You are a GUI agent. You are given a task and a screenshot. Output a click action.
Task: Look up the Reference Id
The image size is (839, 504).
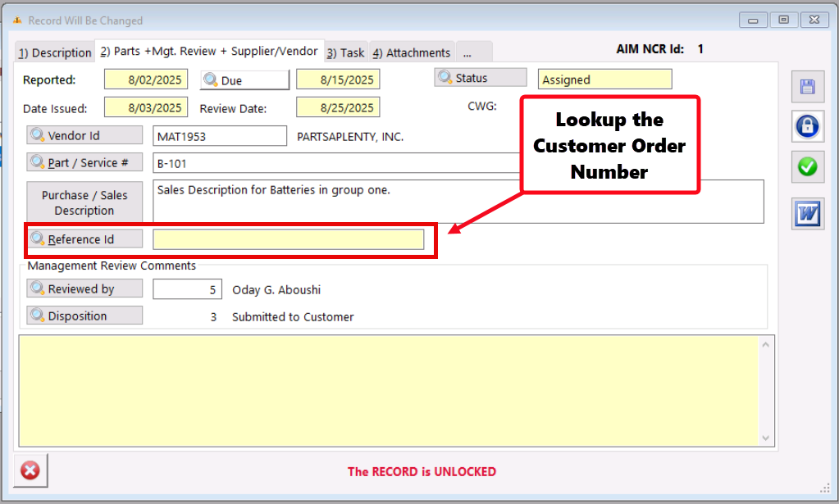[x=84, y=239]
